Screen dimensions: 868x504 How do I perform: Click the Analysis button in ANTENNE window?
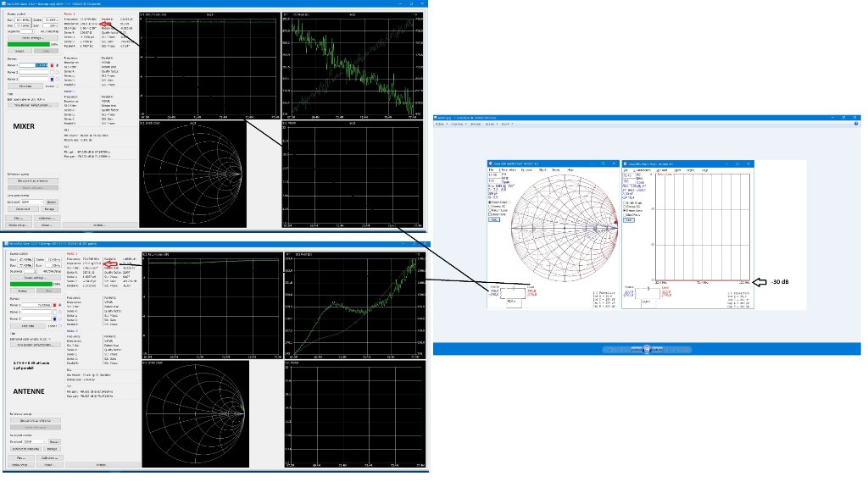(x=103, y=465)
